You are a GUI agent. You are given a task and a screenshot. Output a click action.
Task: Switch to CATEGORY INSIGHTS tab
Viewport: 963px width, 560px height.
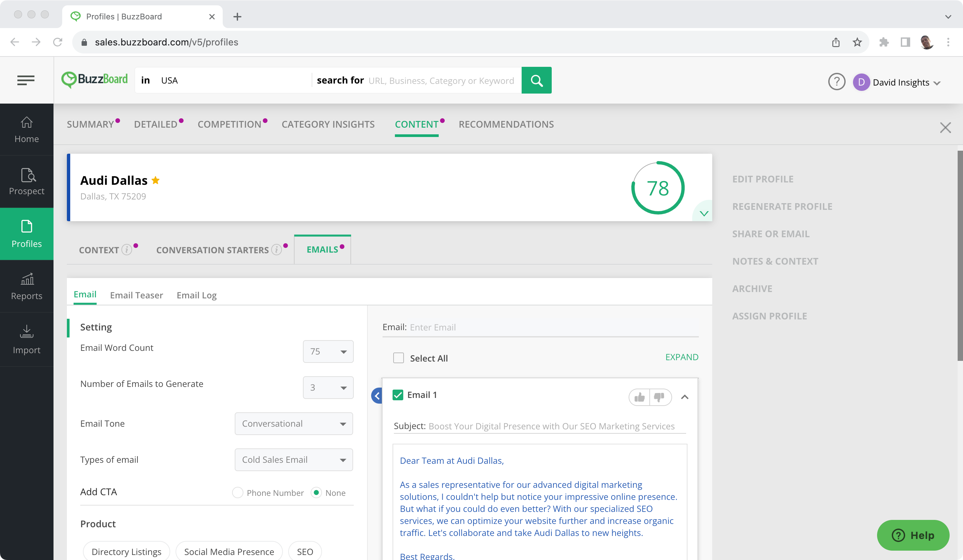pyautogui.click(x=328, y=124)
